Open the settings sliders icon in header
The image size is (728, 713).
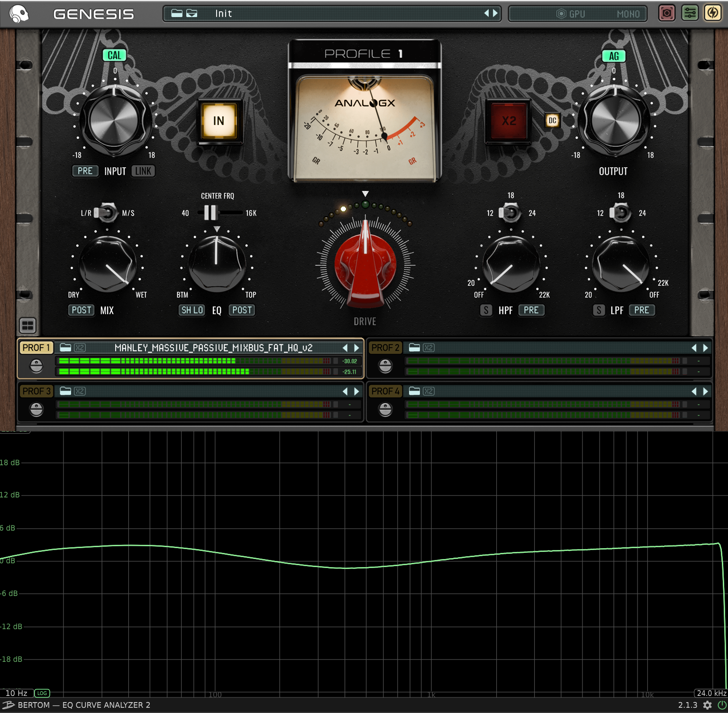(690, 13)
